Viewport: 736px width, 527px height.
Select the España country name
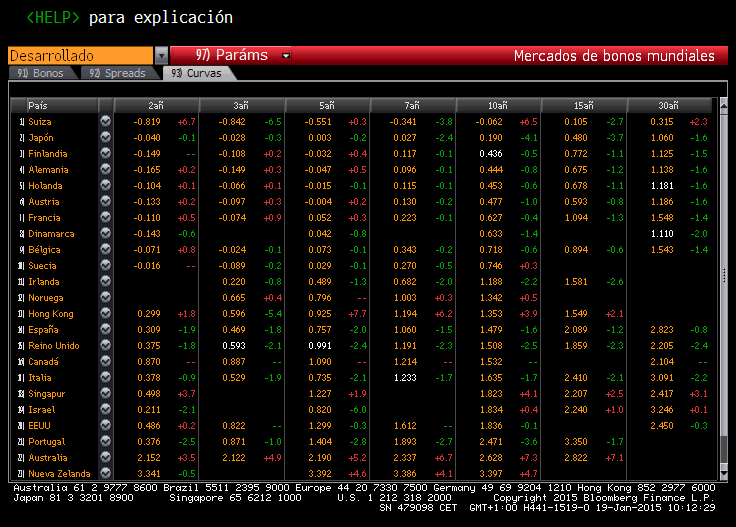coord(43,329)
